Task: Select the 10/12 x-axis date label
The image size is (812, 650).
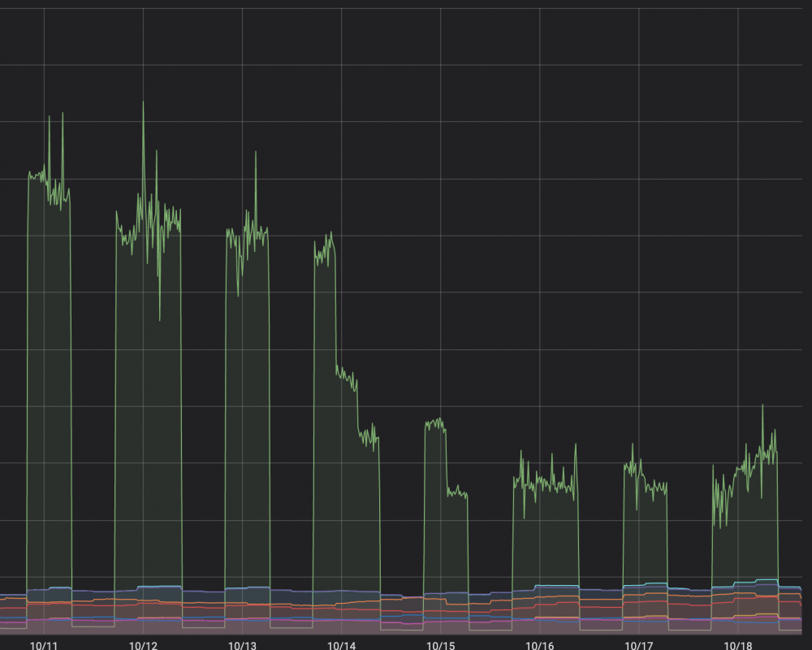Action: [143, 645]
